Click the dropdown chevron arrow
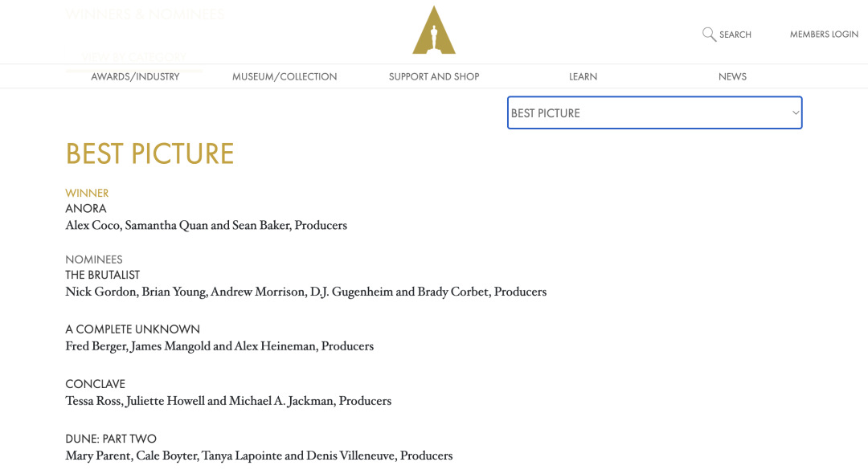 point(796,113)
